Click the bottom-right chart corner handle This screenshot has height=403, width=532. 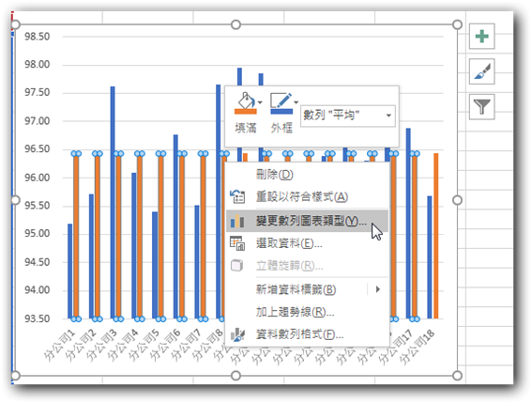[x=457, y=376]
